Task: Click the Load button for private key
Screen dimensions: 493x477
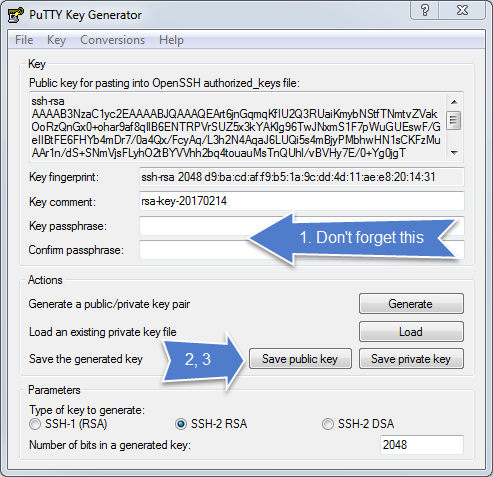Action: tap(411, 332)
